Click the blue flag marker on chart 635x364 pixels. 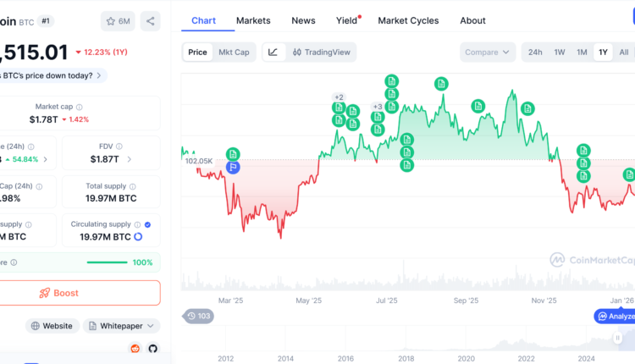tap(233, 168)
